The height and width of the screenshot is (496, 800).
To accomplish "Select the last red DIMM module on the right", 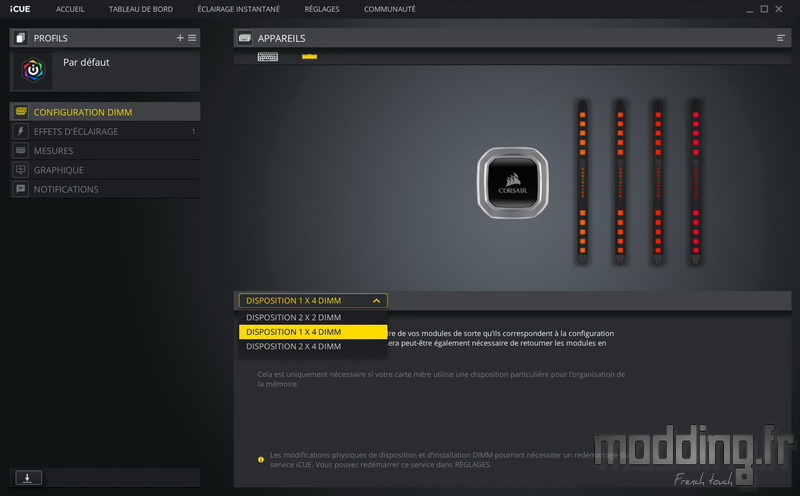I will coord(695,182).
